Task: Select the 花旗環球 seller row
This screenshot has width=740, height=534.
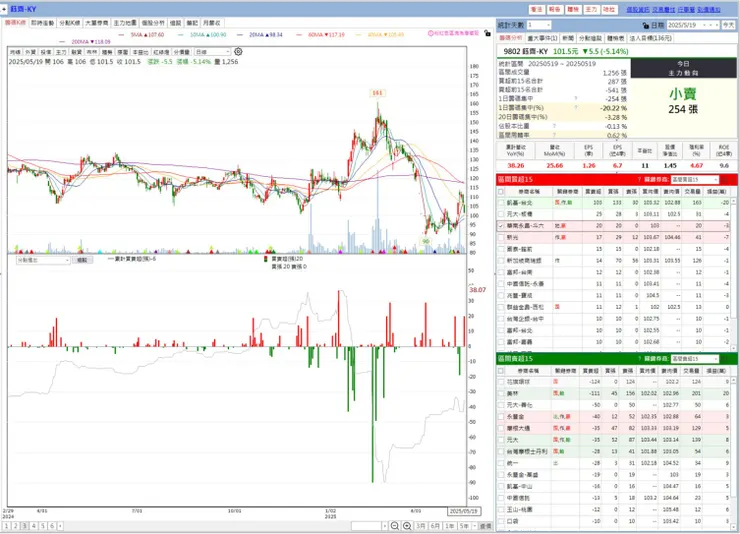Action: pyautogui.click(x=615, y=382)
